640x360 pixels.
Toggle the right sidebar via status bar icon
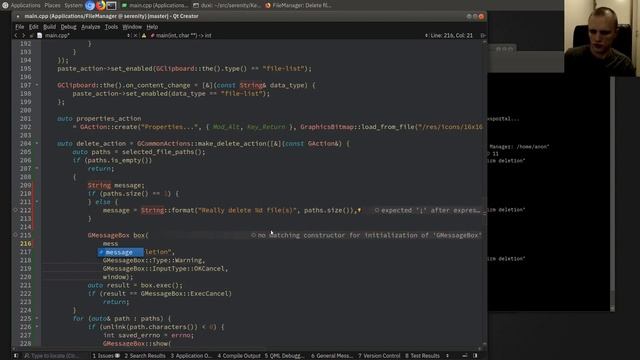click(475, 356)
